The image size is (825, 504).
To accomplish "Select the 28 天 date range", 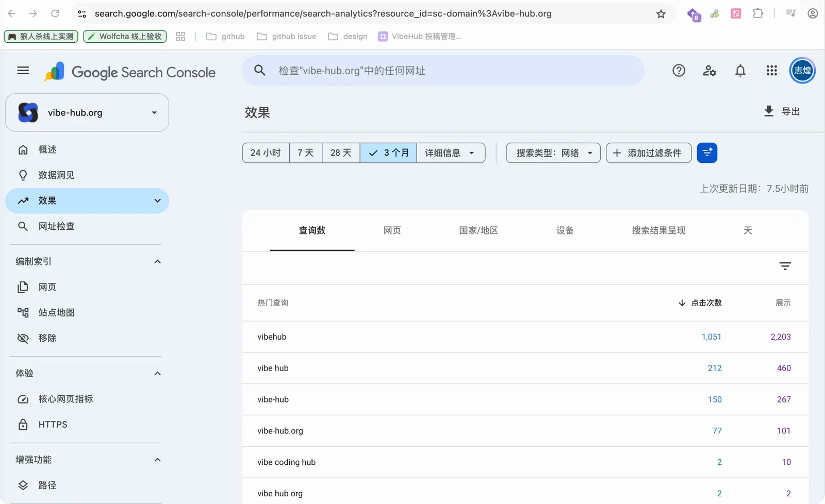I will click(341, 153).
